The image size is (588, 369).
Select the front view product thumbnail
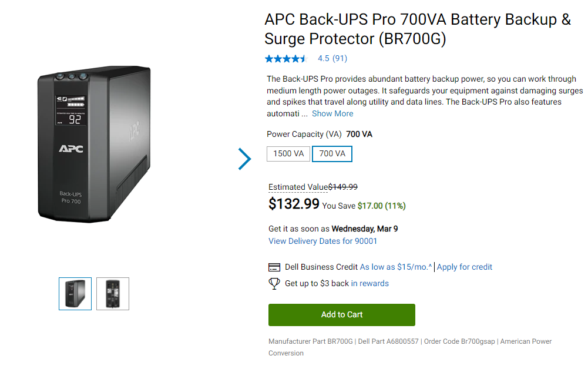pos(75,294)
